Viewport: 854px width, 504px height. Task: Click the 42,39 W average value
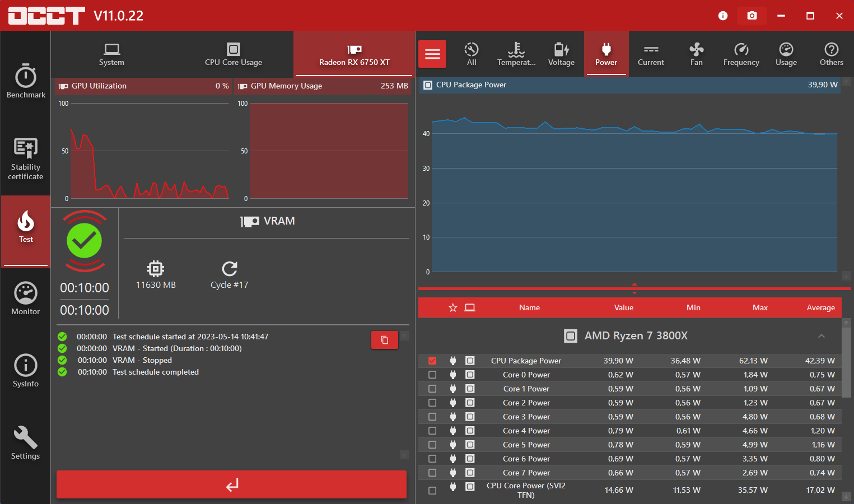[820, 361]
